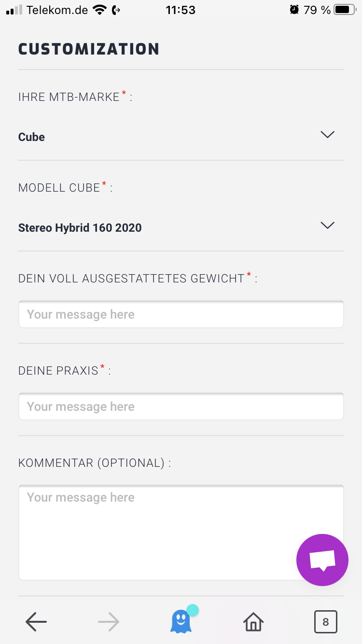Click the Deine Praxis input field
This screenshot has width=362, height=644.
point(181,407)
